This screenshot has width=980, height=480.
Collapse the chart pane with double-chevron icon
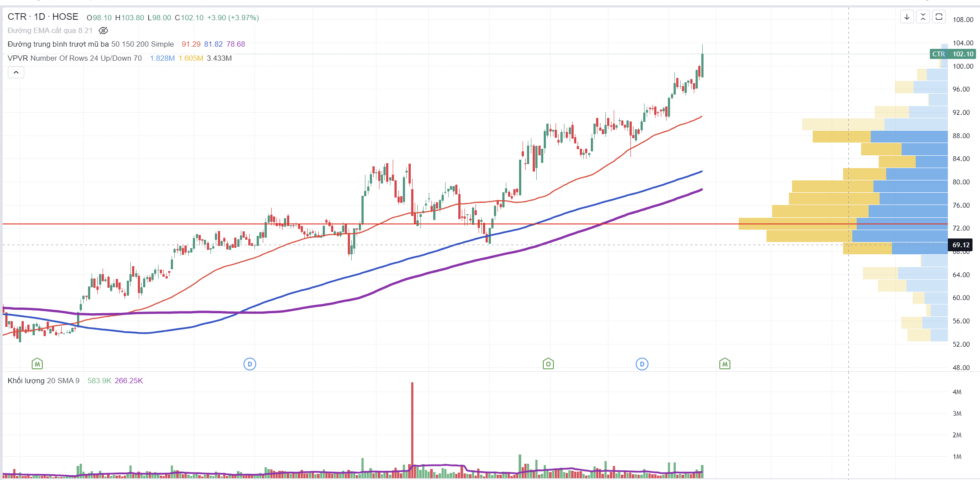(x=923, y=17)
